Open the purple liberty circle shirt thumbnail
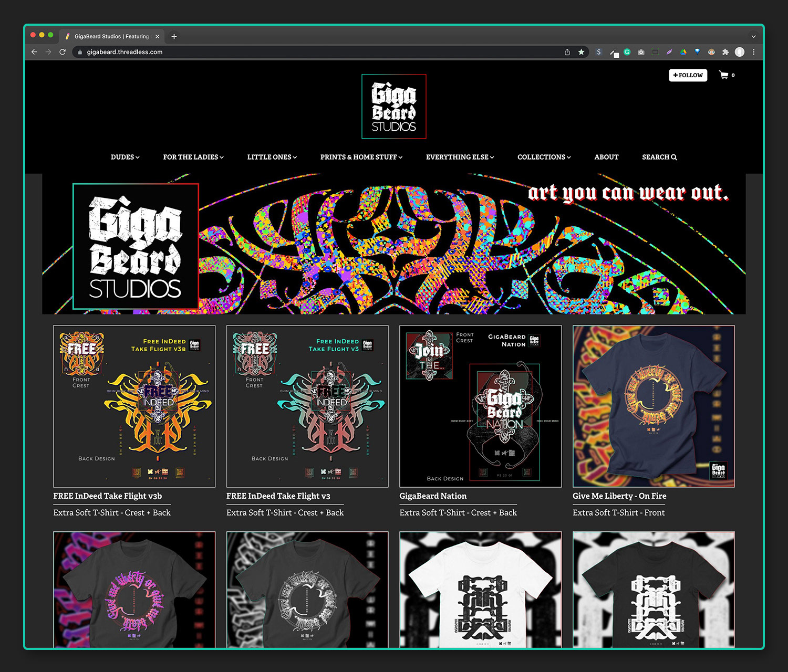Screen dimensions: 788x672 [x=134, y=590]
